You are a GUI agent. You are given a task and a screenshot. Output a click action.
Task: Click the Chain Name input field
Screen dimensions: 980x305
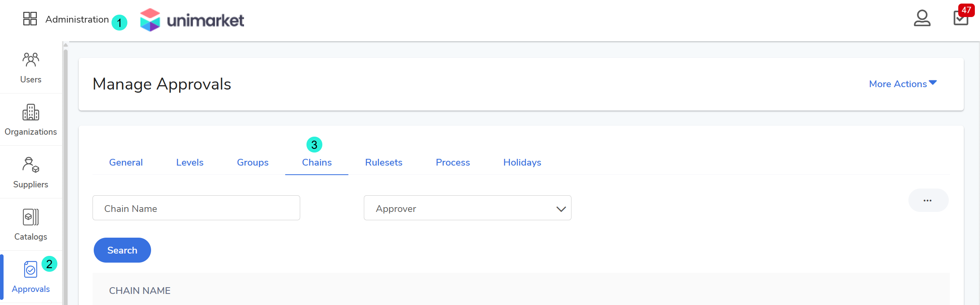click(x=196, y=208)
